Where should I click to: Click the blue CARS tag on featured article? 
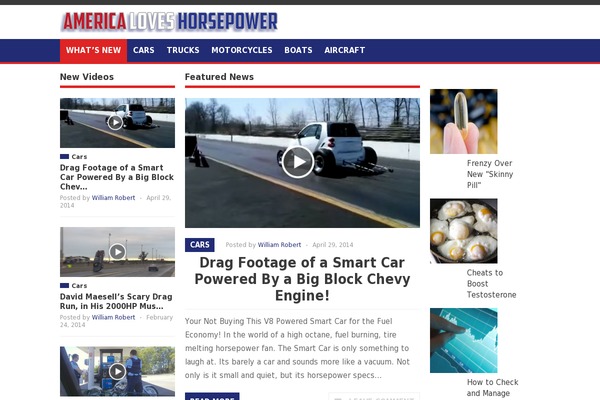200,245
